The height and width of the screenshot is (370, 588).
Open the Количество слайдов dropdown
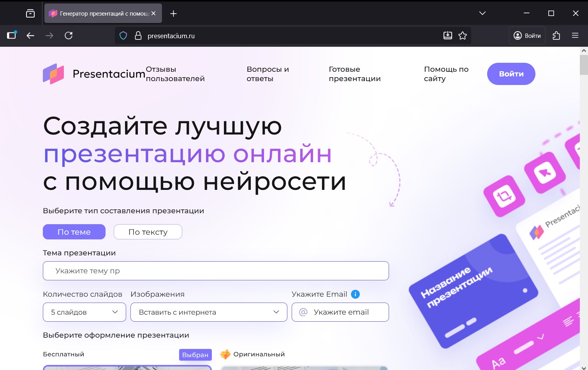[x=84, y=312]
